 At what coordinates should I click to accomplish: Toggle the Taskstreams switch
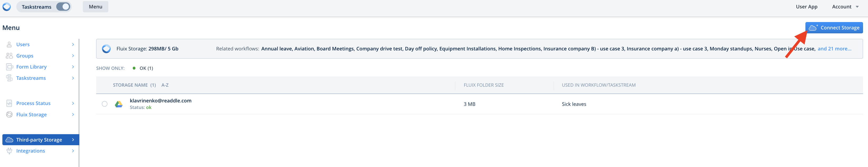(x=63, y=7)
